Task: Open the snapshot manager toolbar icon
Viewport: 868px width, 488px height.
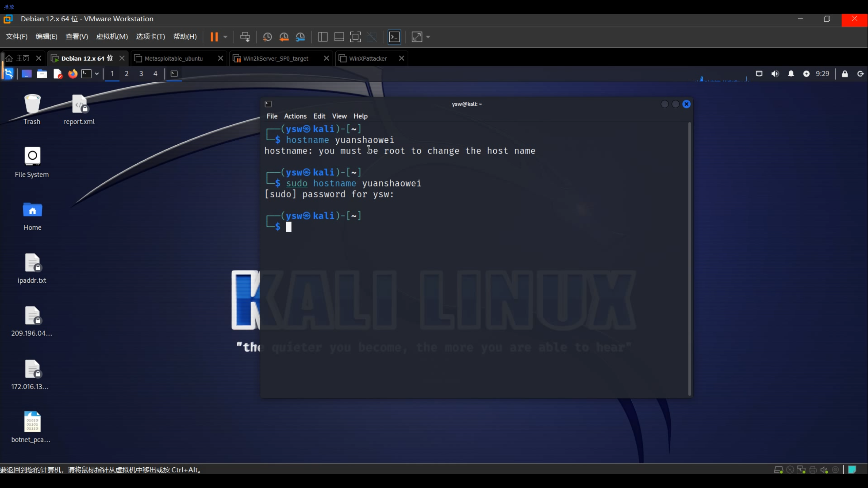Action: 300,37
